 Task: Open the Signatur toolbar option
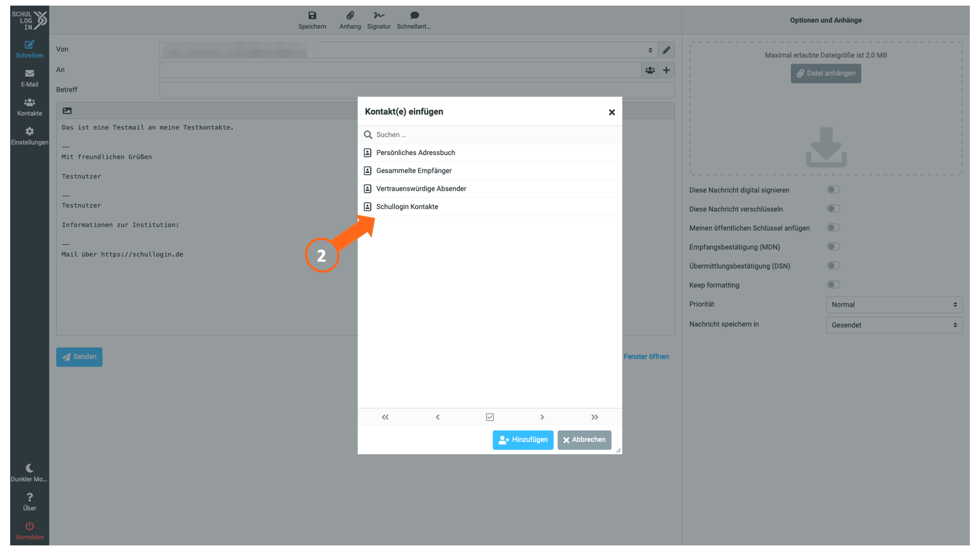pyautogui.click(x=378, y=20)
